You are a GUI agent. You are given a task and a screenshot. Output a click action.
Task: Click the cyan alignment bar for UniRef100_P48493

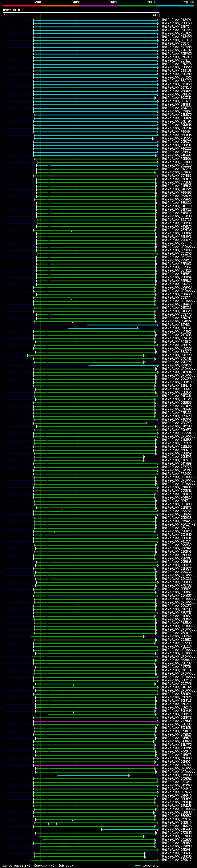[x=130, y=830]
